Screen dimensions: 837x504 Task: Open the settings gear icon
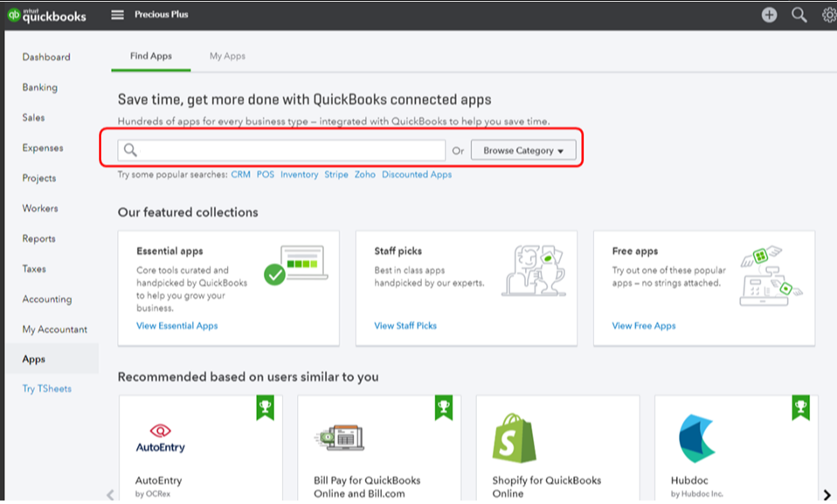pos(828,15)
